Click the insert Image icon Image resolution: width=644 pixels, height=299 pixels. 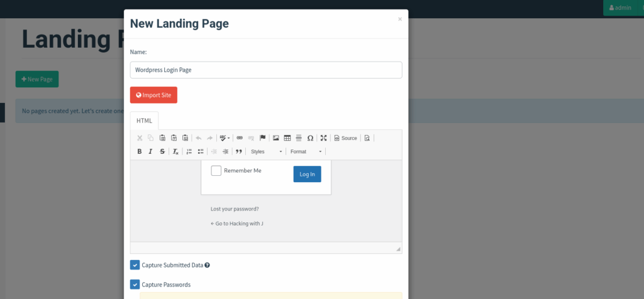276,138
